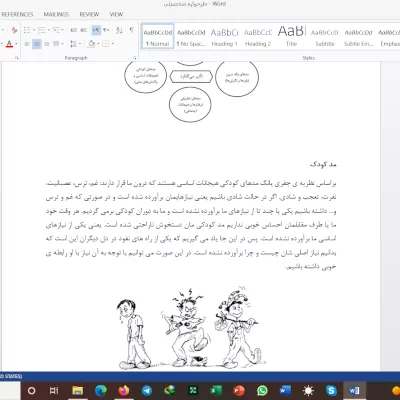Screen dimensions: 400x400
Task: Expand the Shading color dropdown arrow
Action: click(x=97, y=44)
